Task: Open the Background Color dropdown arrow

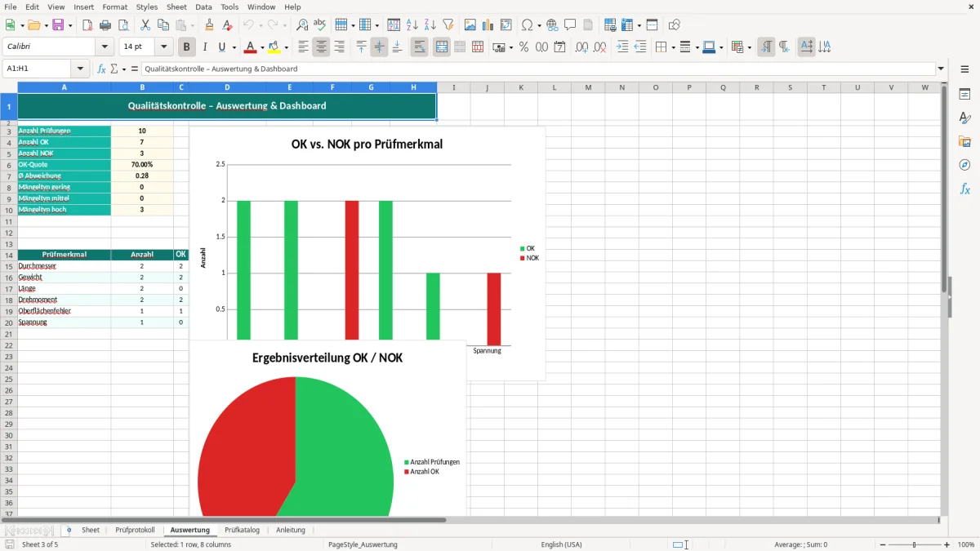Action: pos(286,47)
